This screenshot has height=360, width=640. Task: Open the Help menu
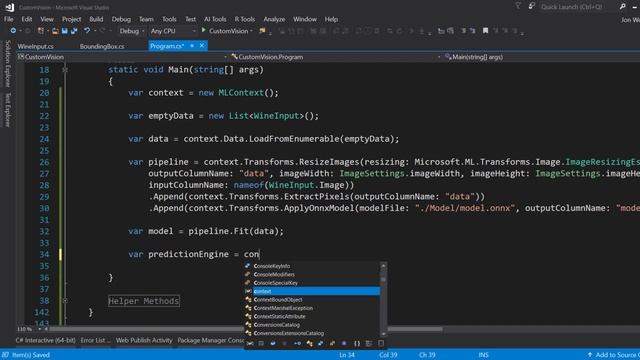[x=331, y=19]
